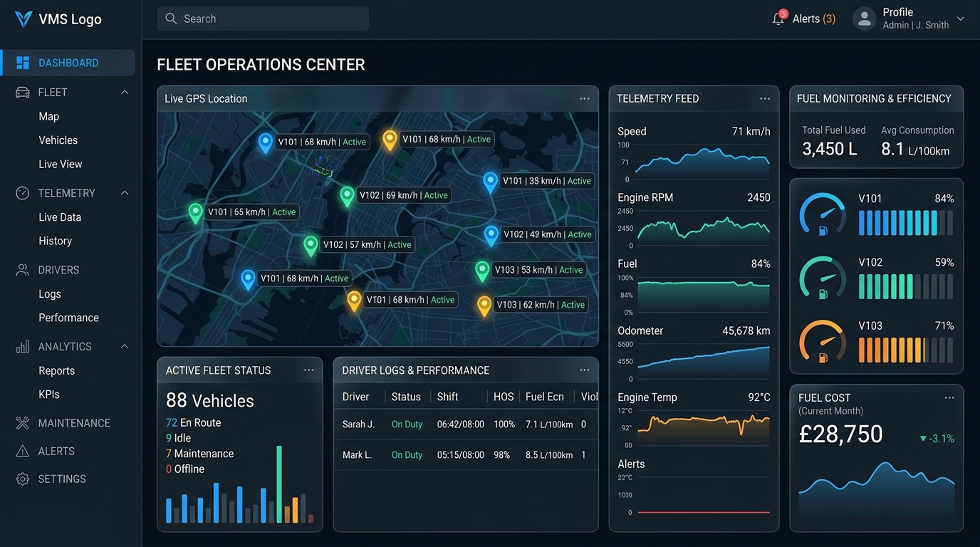Click the Sarah J. driver row name
This screenshot has height=547, width=980.
[x=358, y=424]
